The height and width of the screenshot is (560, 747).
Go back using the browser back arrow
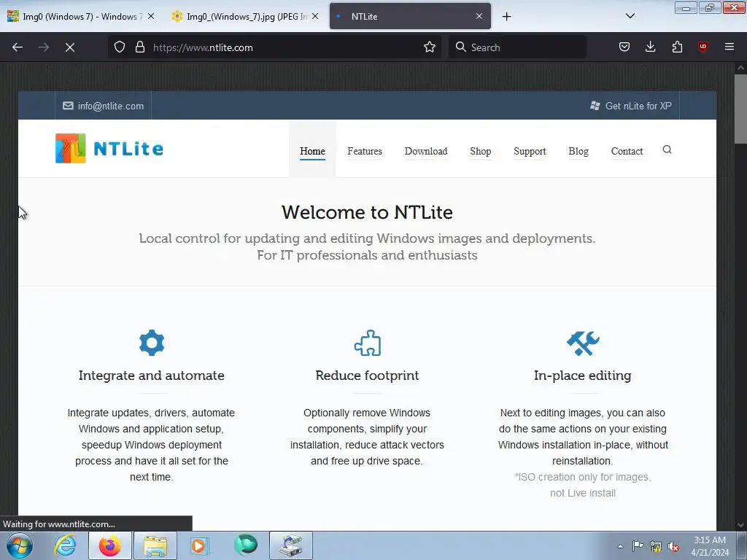coord(18,47)
